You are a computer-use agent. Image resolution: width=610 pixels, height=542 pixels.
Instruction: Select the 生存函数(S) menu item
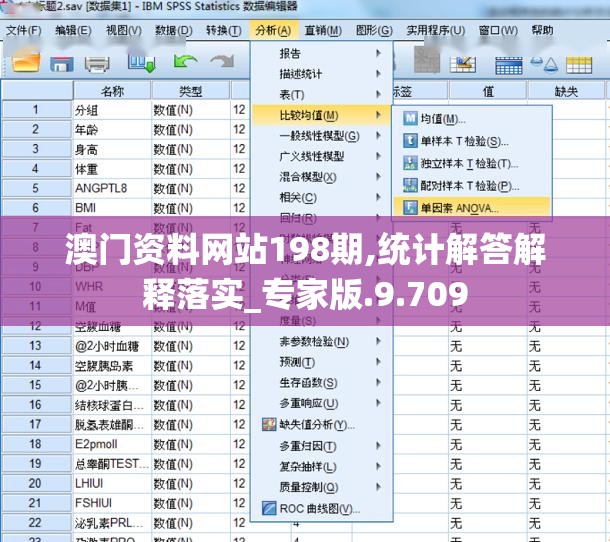coord(321,383)
